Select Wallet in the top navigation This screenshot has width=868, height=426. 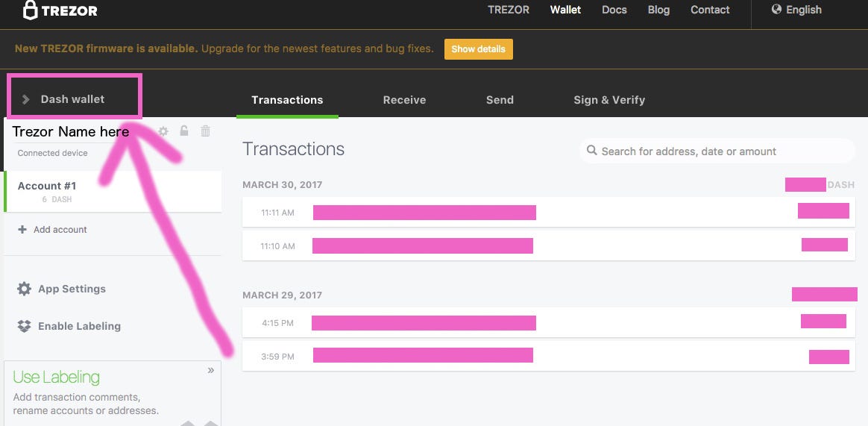pyautogui.click(x=566, y=10)
